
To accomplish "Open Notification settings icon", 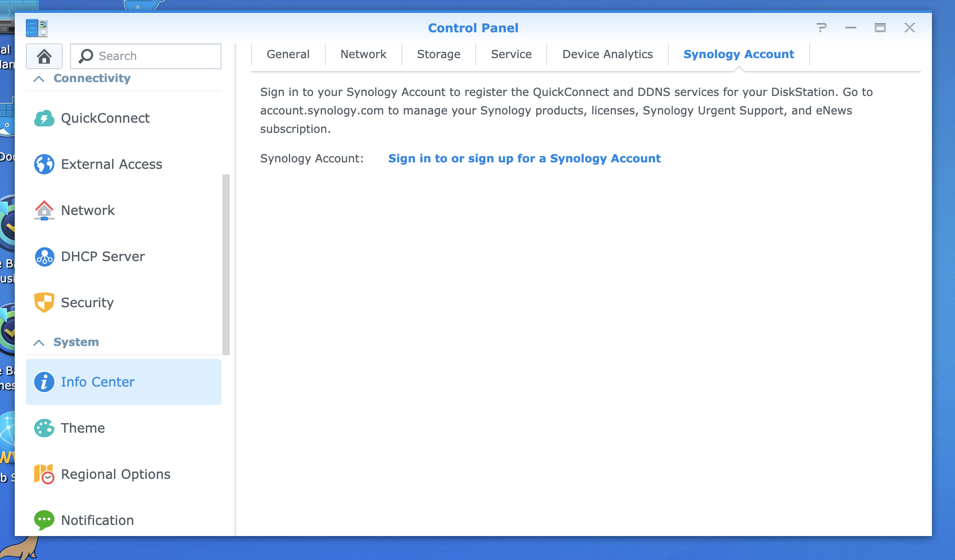I will (44, 520).
